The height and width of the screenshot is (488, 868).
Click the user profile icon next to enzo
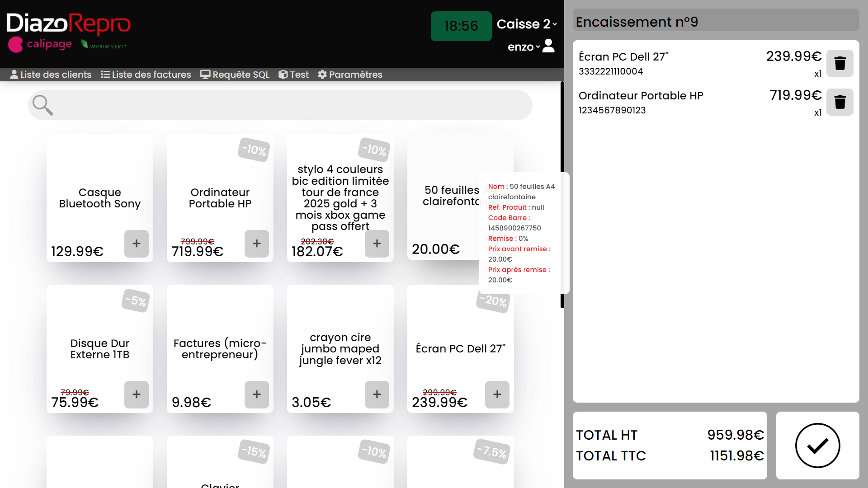pyautogui.click(x=548, y=46)
